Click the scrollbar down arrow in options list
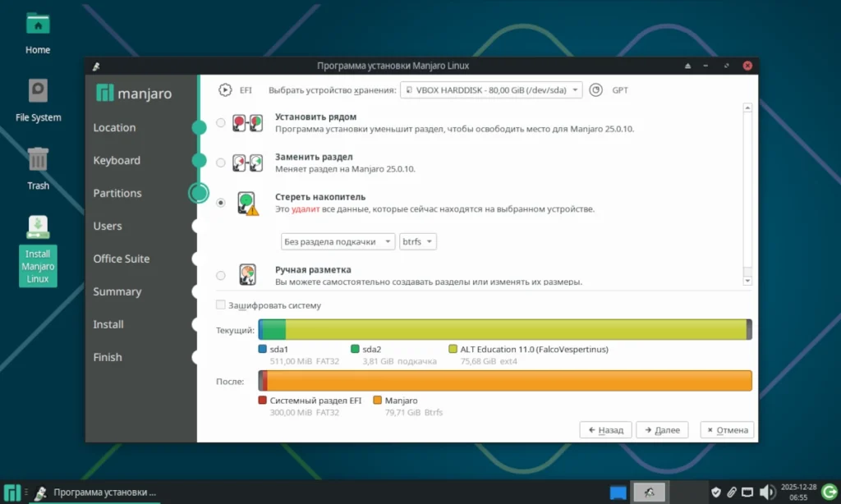Screen dimensions: 841x504 (747, 281)
